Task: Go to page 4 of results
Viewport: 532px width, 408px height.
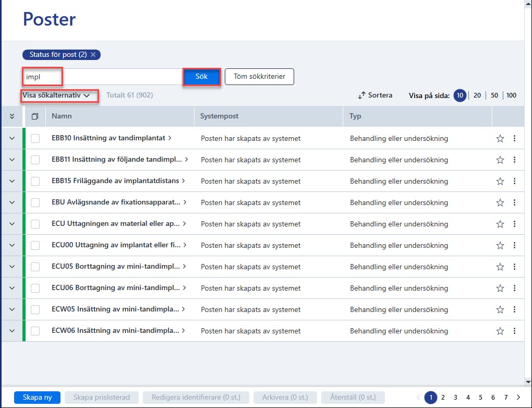Action: [468, 397]
